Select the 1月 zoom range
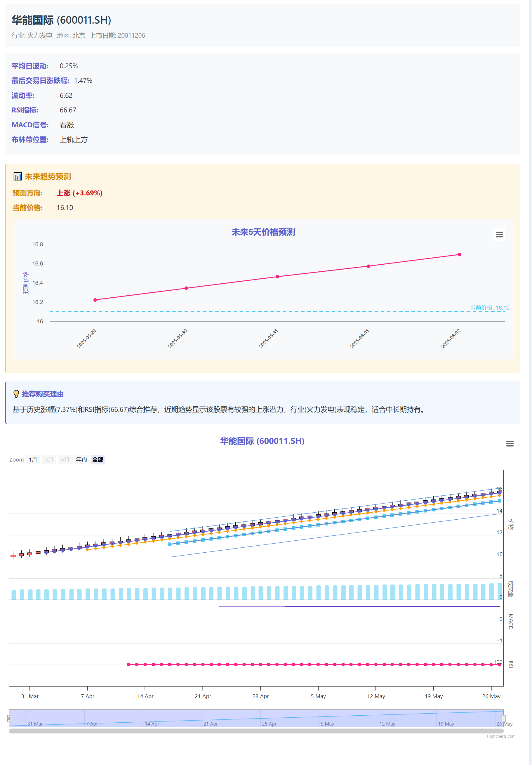Screen dimensions: 532x765 point(33,459)
